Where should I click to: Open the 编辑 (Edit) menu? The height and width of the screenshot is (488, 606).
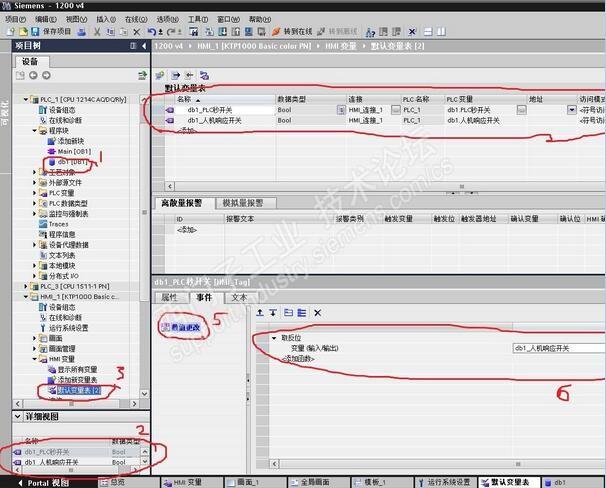[x=46, y=19]
